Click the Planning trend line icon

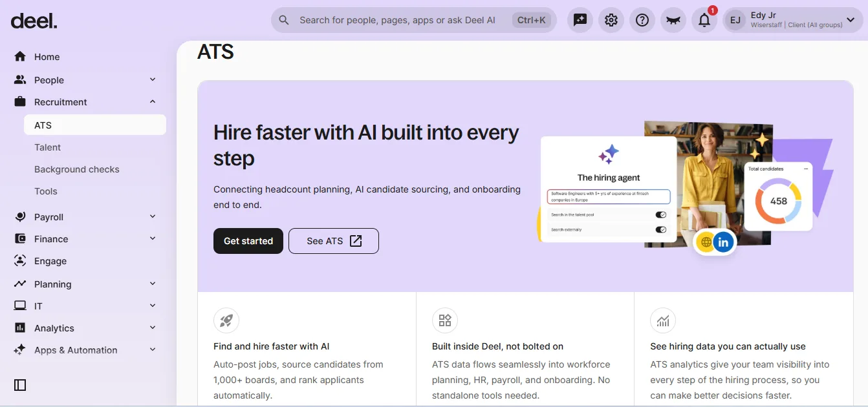tap(20, 284)
